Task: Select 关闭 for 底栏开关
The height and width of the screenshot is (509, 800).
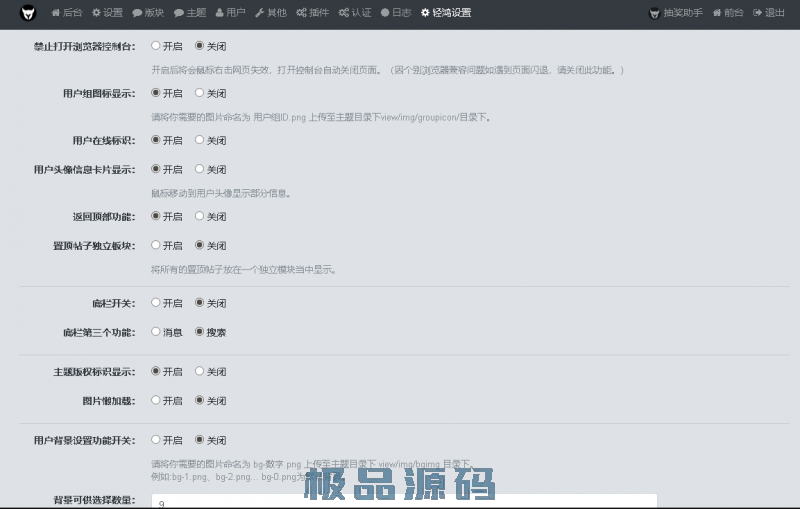Action: [199, 302]
